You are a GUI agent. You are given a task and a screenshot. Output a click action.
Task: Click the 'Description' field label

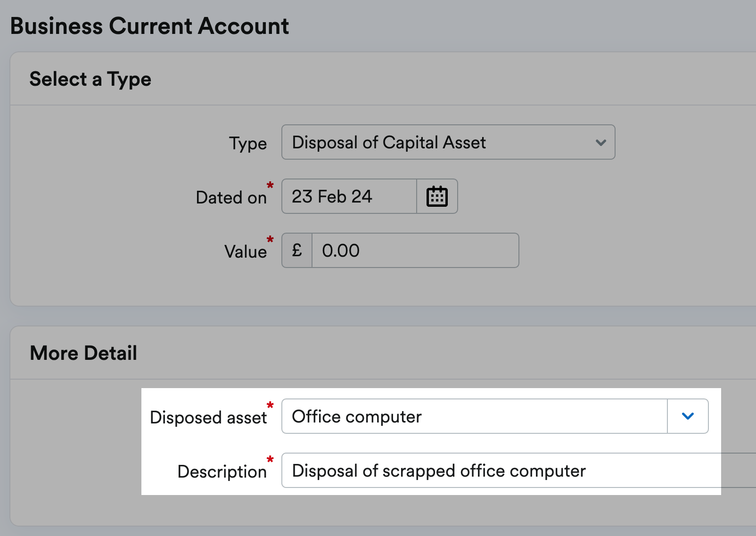[x=222, y=472]
